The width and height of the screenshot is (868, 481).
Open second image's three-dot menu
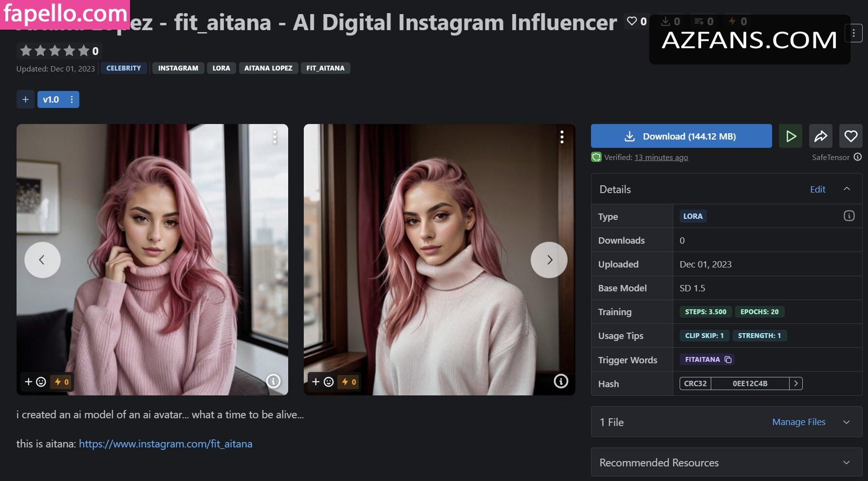click(x=562, y=137)
